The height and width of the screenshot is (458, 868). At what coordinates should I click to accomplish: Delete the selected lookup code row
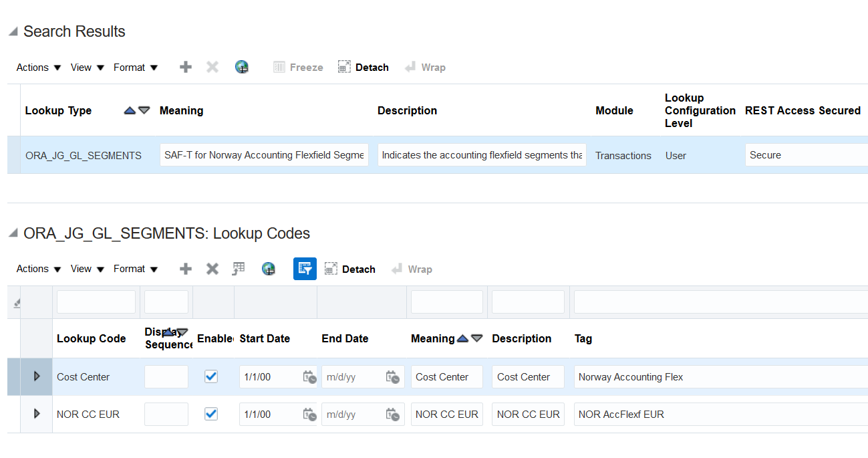pyautogui.click(x=212, y=269)
